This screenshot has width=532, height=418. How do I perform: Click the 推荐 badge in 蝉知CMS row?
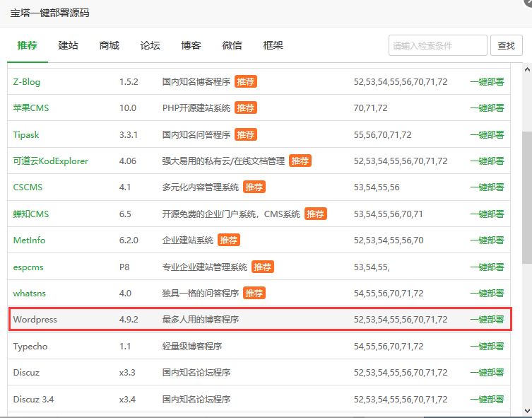tap(316, 214)
